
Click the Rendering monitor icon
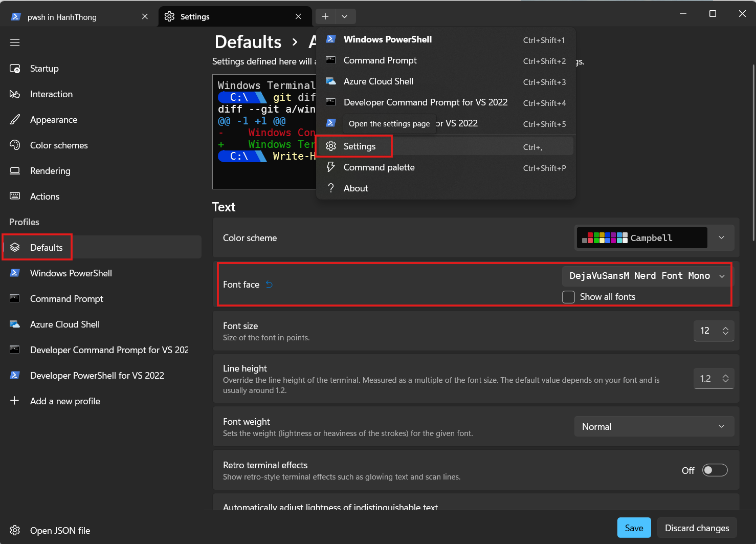point(15,171)
